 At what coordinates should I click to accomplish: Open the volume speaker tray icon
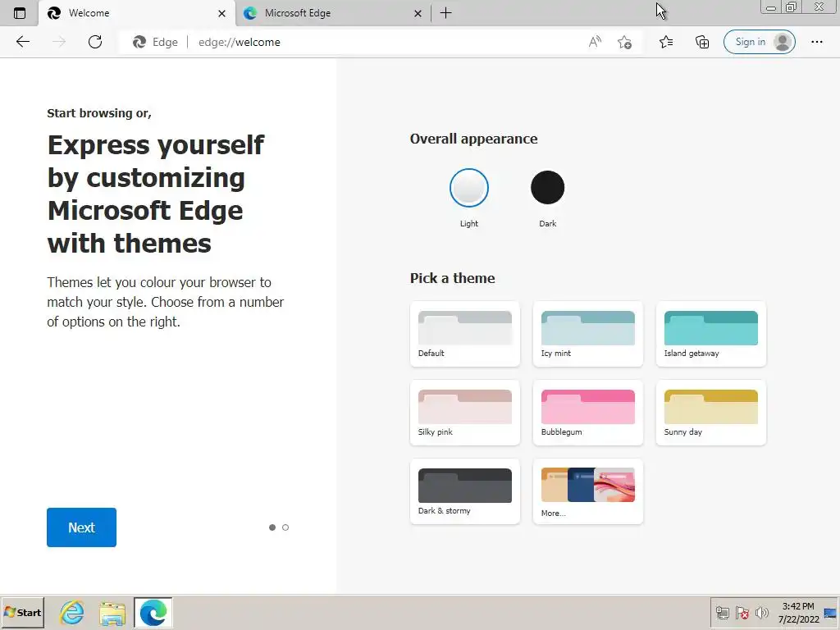click(x=761, y=613)
